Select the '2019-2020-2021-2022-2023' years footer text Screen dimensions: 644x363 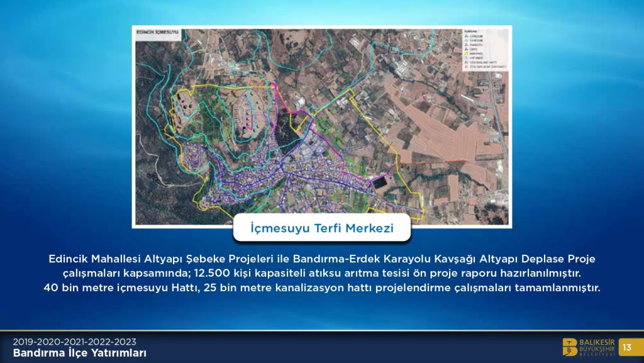pyautogui.click(x=75, y=342)
